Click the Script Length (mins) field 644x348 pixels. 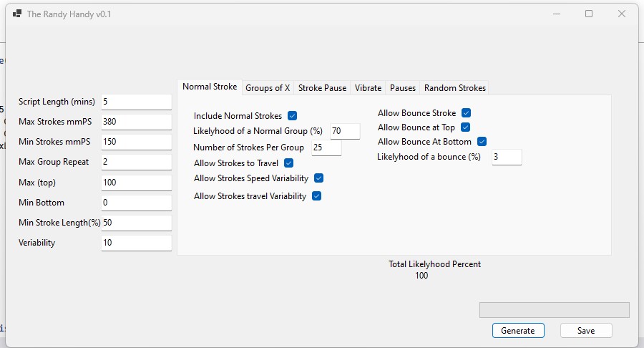137,102
